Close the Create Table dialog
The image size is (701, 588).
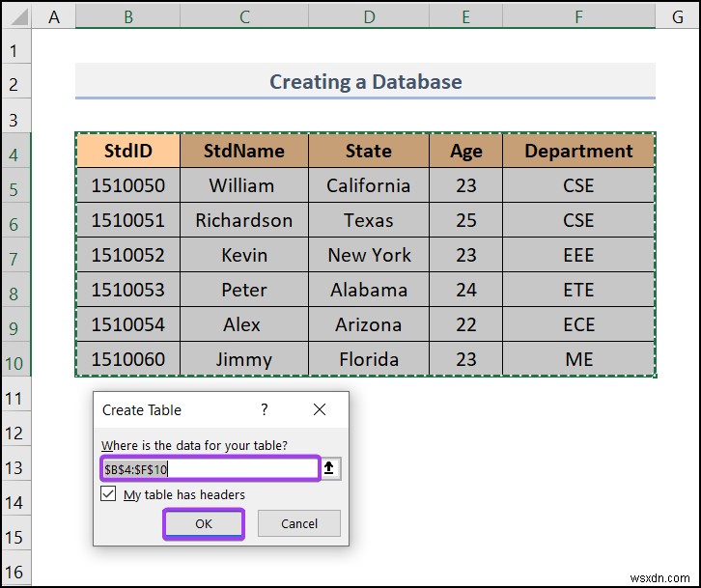coord(320,409)
